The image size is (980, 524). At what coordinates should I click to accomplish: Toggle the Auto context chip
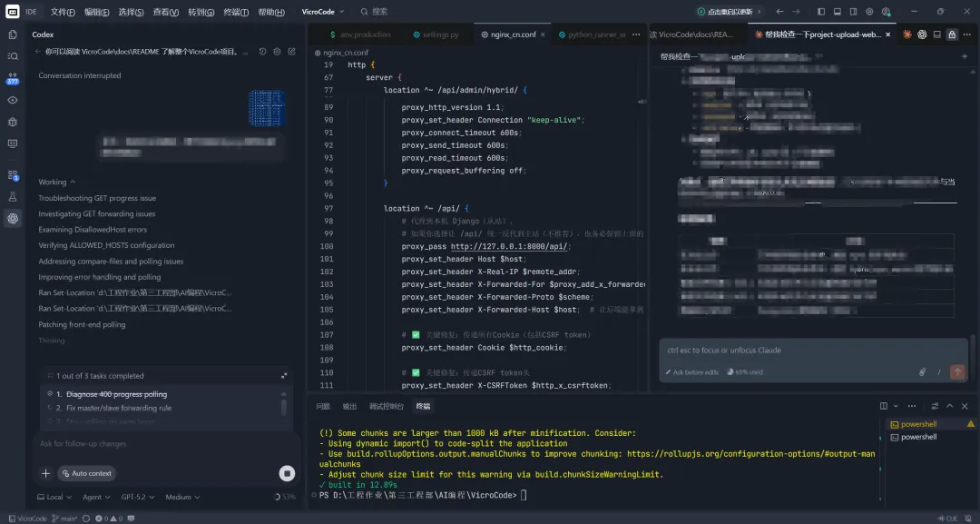[86, 473]
